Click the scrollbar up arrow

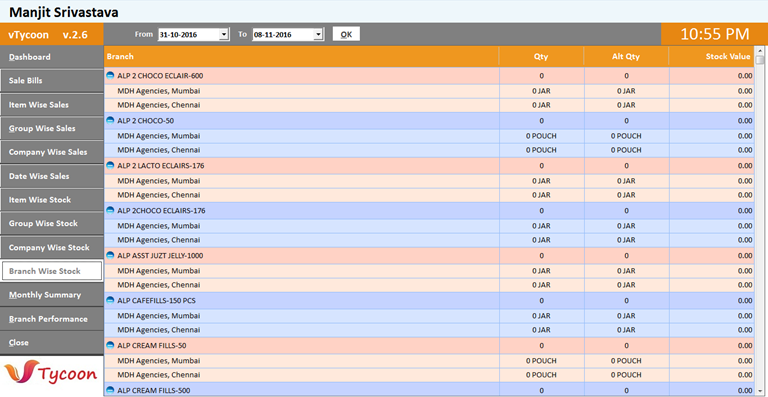click(760, 50)
